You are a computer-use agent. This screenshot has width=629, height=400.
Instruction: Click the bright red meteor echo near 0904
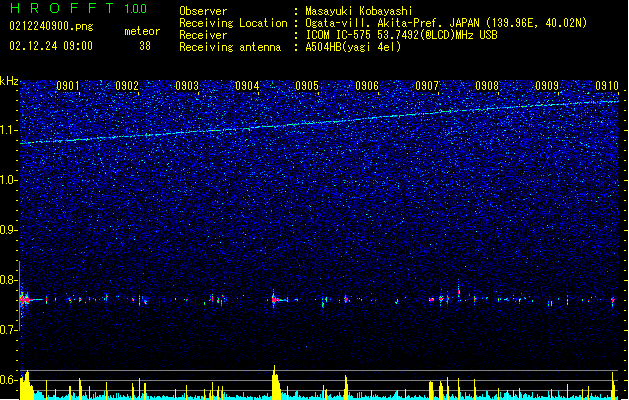point(274,299)
